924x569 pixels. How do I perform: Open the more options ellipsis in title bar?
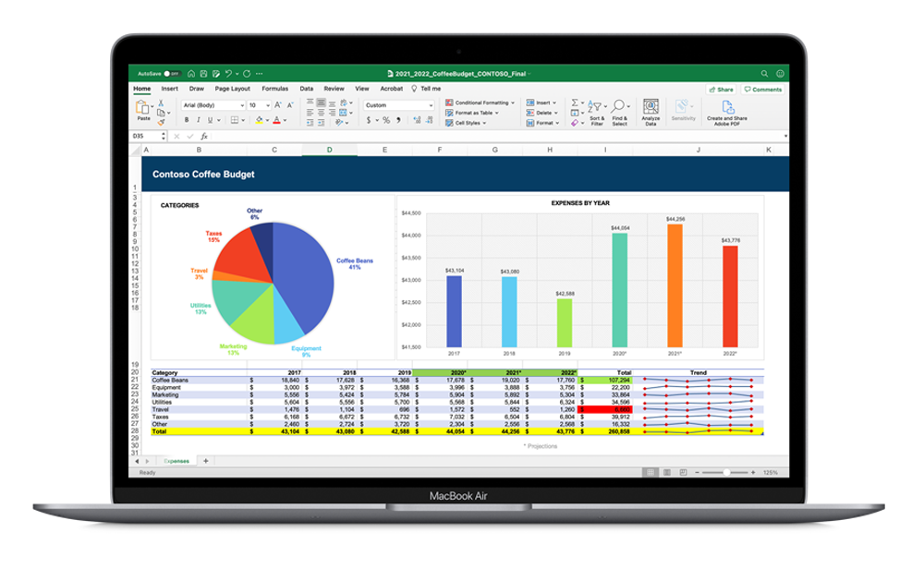pyautogui.click(x=260, y=74)
